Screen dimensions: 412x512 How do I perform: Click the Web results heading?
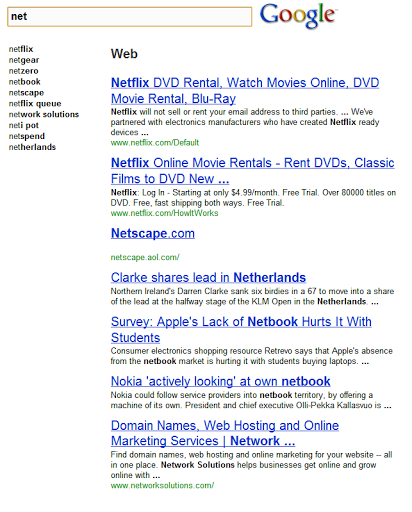[124, 54]
